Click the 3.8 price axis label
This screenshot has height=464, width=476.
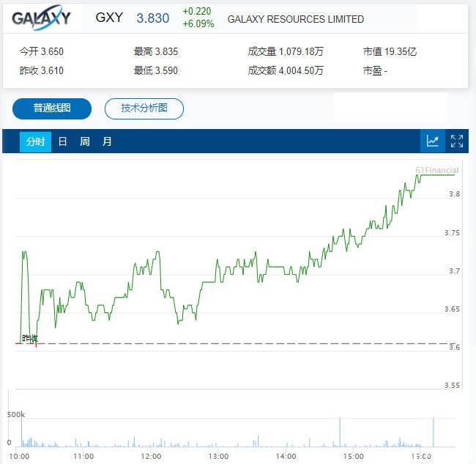(x=455, y=194)
